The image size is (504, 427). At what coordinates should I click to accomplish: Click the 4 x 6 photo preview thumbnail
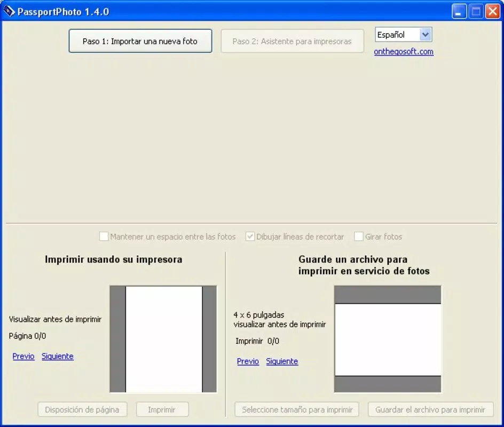(388, 339)
